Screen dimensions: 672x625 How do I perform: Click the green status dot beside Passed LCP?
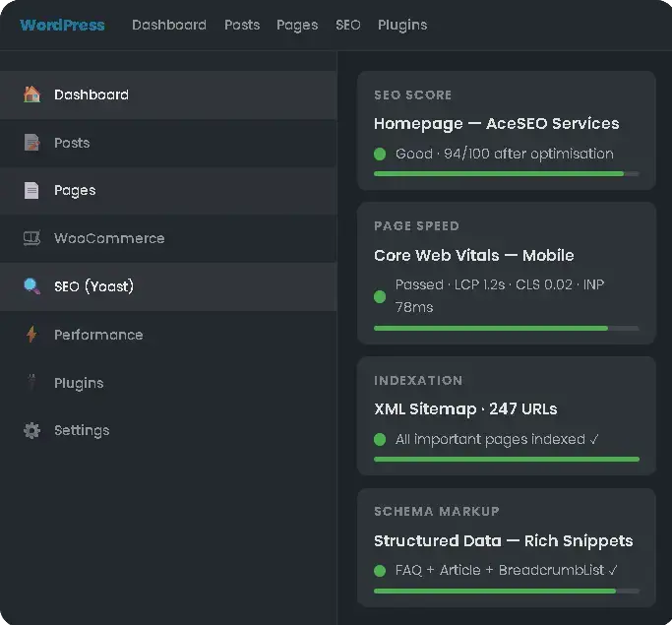380,296
